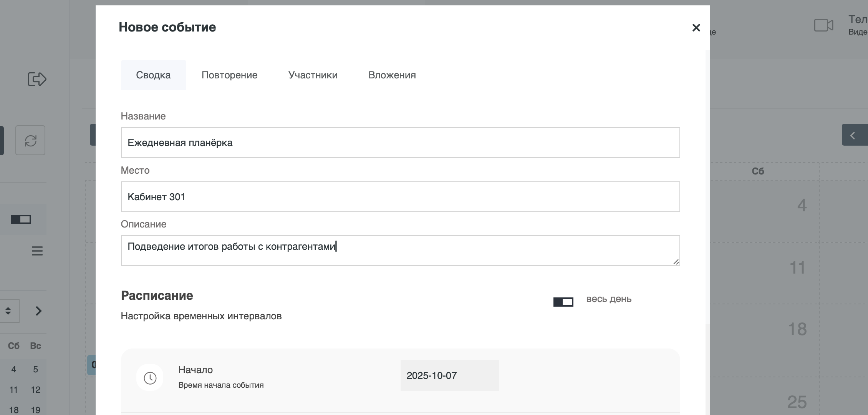Select day 12 in mini calendar

click(35, 390)
